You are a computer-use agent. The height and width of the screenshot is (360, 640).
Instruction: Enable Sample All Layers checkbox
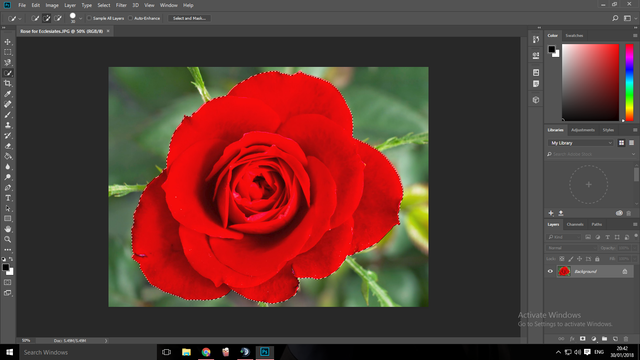coord(89,18)
